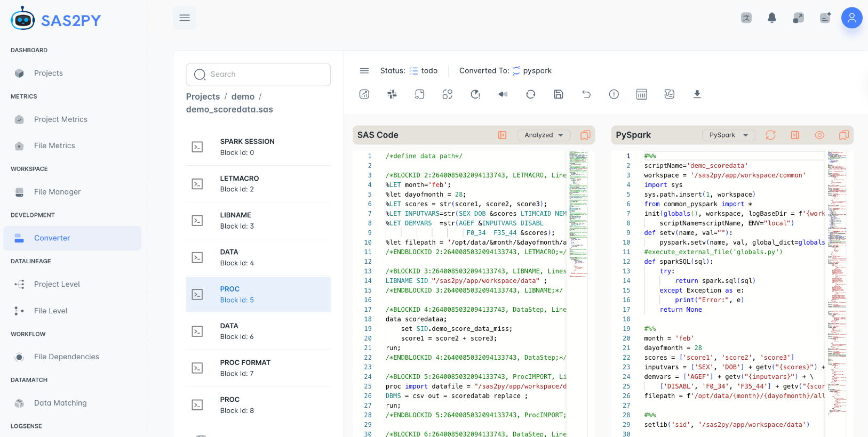Open File Level data lineage

click(73, 311)
